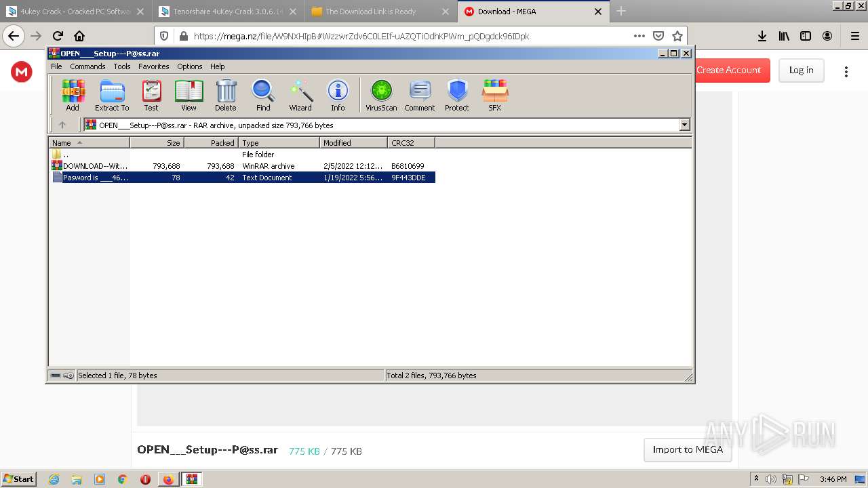Select the DOWNLOAD--Wit... WinRAR archive row
Screen dimensions: 868x488
tap(243, 166)
